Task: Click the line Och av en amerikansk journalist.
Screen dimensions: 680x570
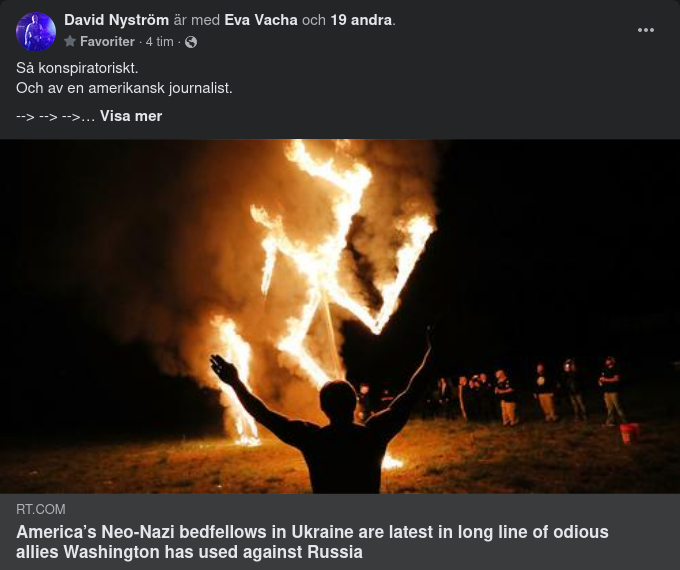Action: (x=124, y=88)
